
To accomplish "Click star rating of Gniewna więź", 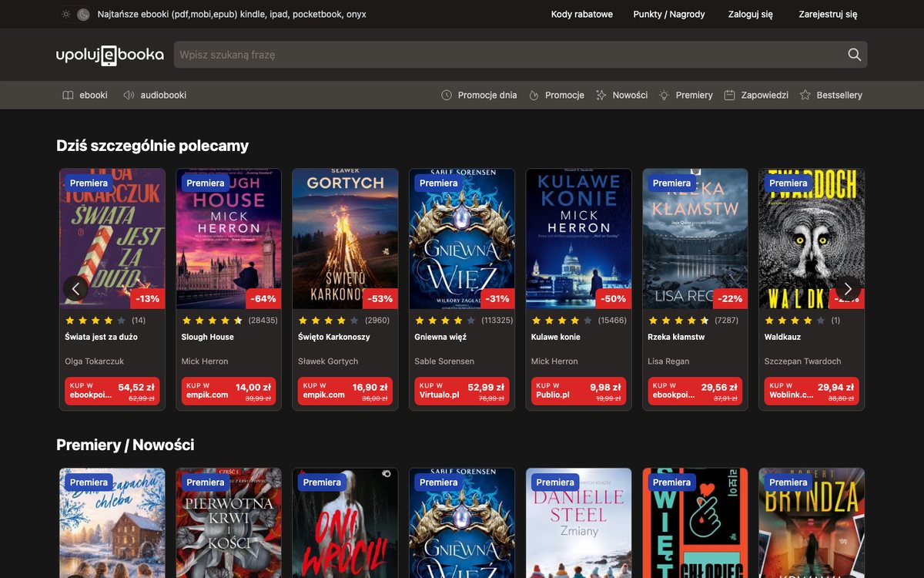I will (x=446, y=320).
